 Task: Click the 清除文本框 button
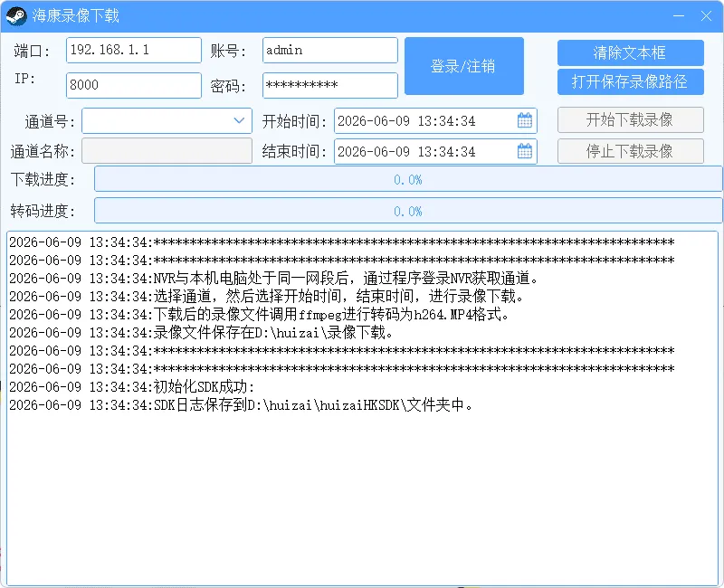630,52
